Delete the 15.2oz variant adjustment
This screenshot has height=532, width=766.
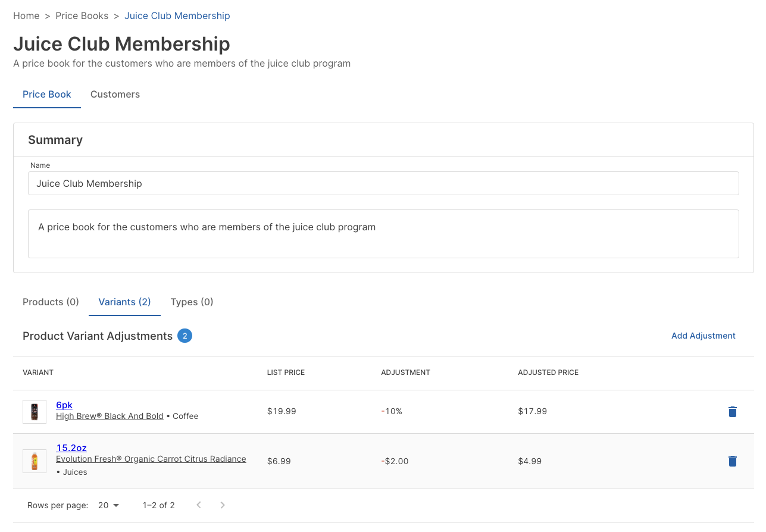[x=732, y=461]
